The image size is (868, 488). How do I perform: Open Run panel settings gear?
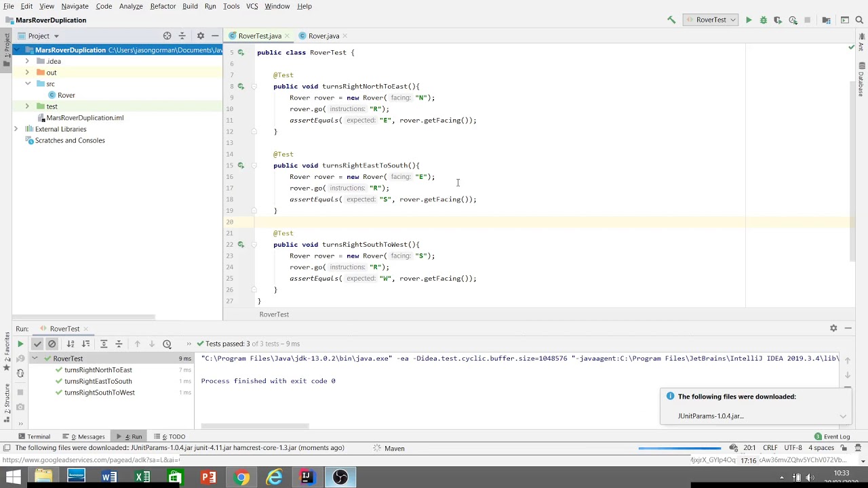click(x=833, y=329)
